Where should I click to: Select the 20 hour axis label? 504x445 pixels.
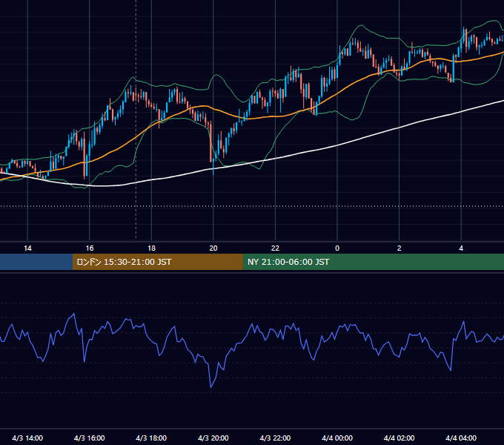point(213,248)
